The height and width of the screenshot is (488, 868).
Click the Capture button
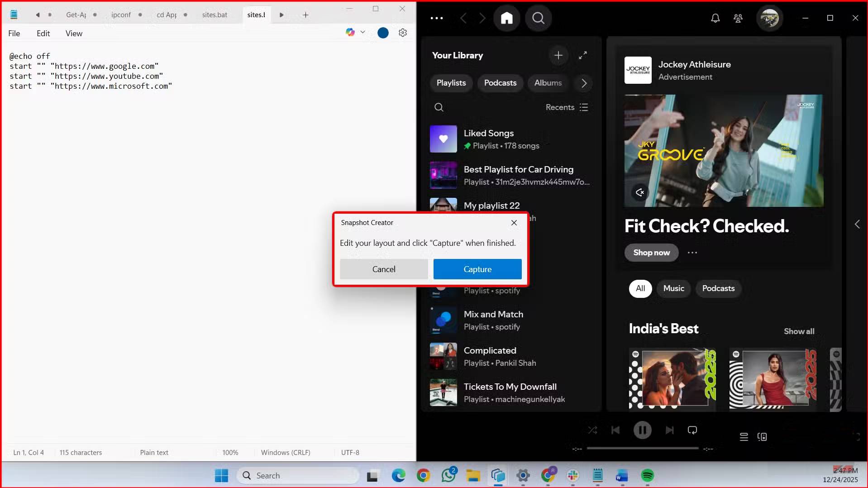click(477, 269)
